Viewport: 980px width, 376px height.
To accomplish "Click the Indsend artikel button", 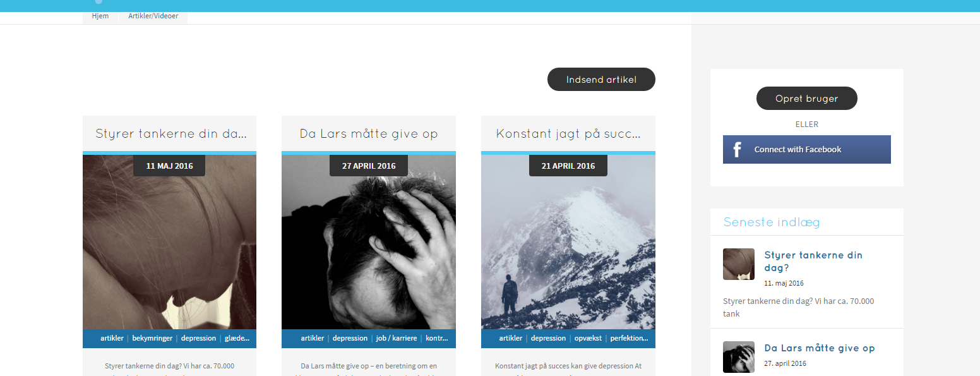I will 601,80.
